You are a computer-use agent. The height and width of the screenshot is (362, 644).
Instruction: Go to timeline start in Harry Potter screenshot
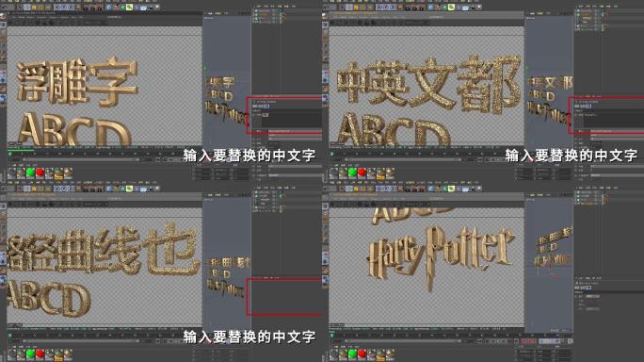pos(480,341)
